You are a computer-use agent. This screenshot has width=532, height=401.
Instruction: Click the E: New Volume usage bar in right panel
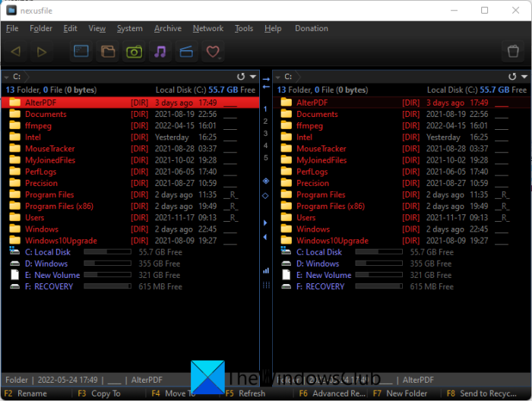coord(379,275)
